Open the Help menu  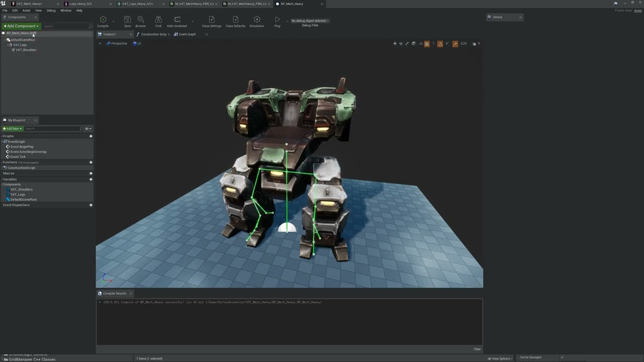(x=79, y=11)
